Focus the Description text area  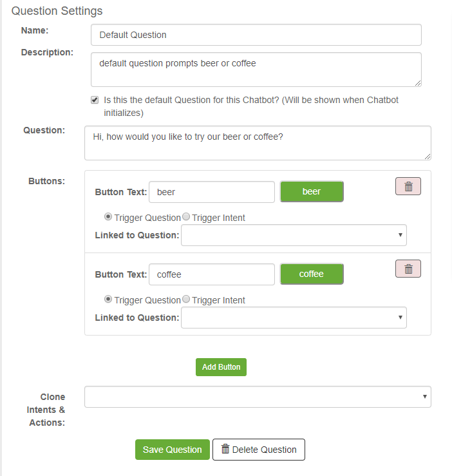(256, 70)
